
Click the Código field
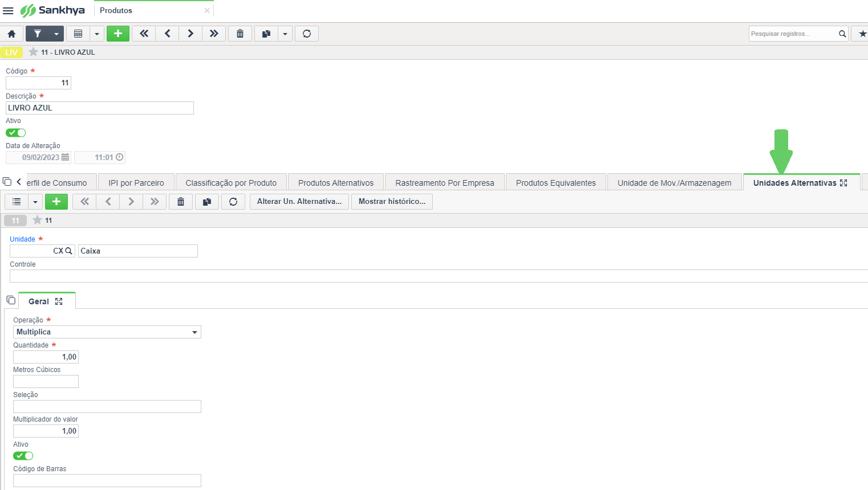pyautogui.click(x=38, y=83)
